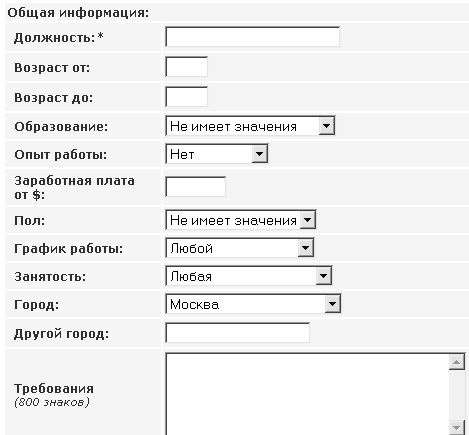This screenshot has height=435, width=469.
Task: Click the Другой город input field
Action: click(x=237, y=333)
